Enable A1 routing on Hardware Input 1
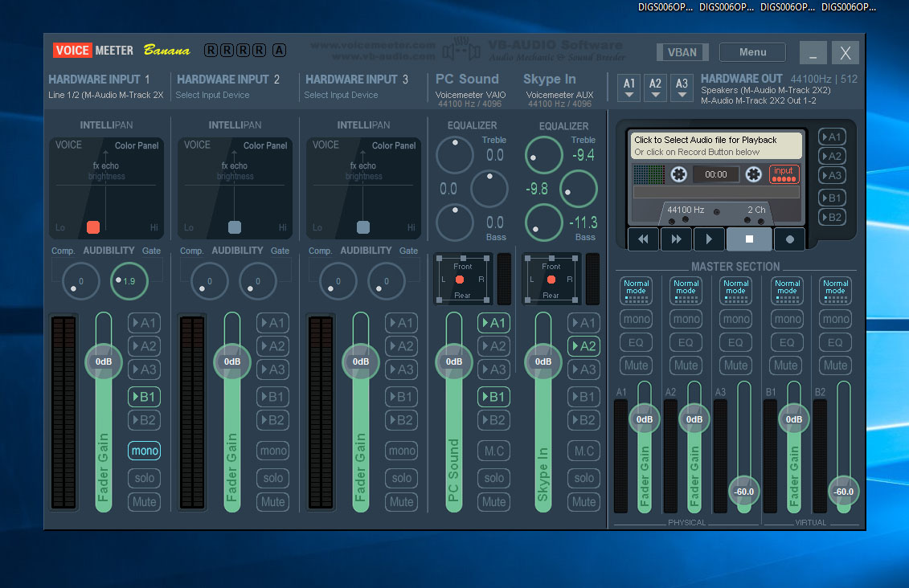The height and width of the screenshot is (588, 909). click(x=144, y=323)
